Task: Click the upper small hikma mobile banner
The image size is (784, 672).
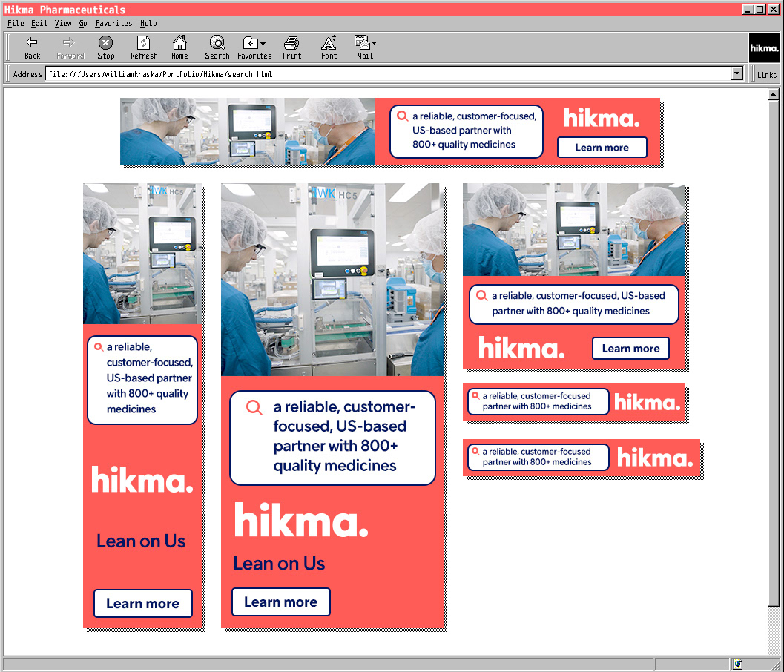Action: pyautogui.click(x=573, y=402)
